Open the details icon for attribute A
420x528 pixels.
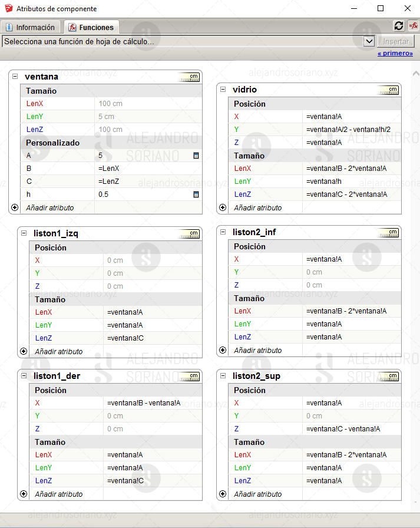click(196, 156)
